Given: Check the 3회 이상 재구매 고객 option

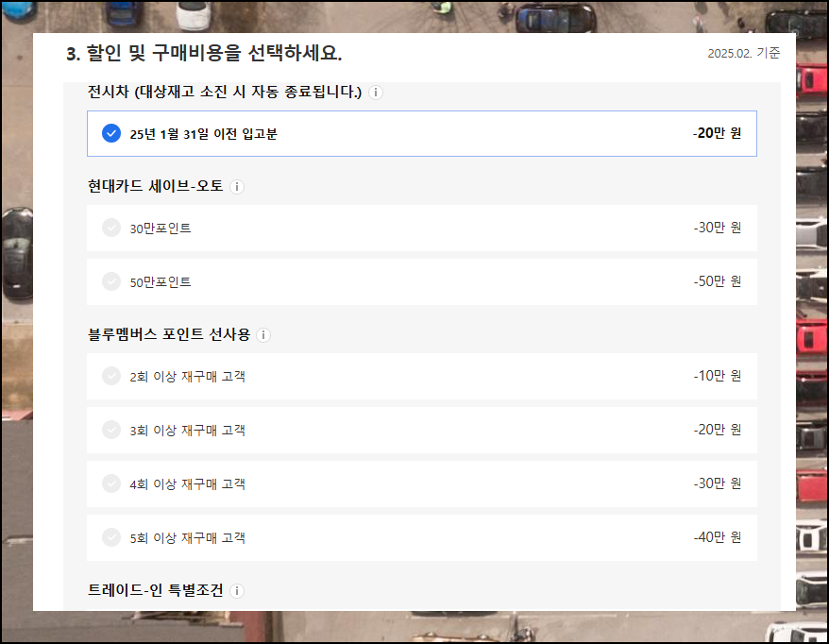Looking at the screenshot, I should click(x=111, y=430).
